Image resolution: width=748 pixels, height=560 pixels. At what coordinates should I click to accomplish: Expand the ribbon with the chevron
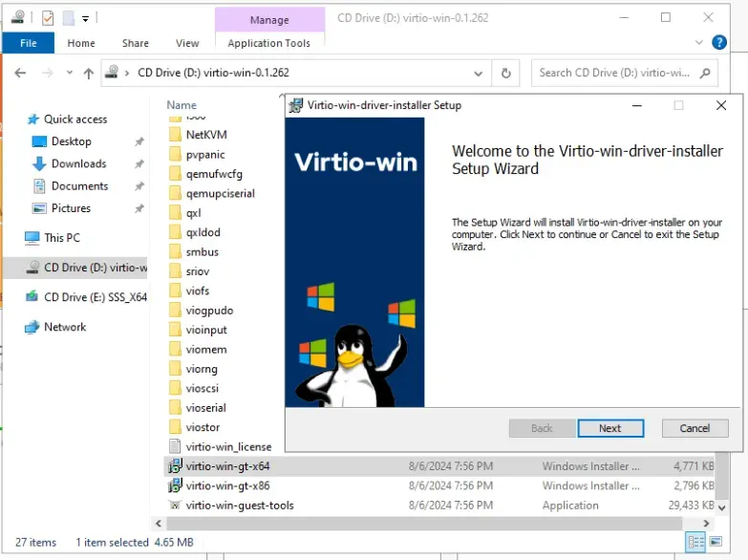[699, 42]
